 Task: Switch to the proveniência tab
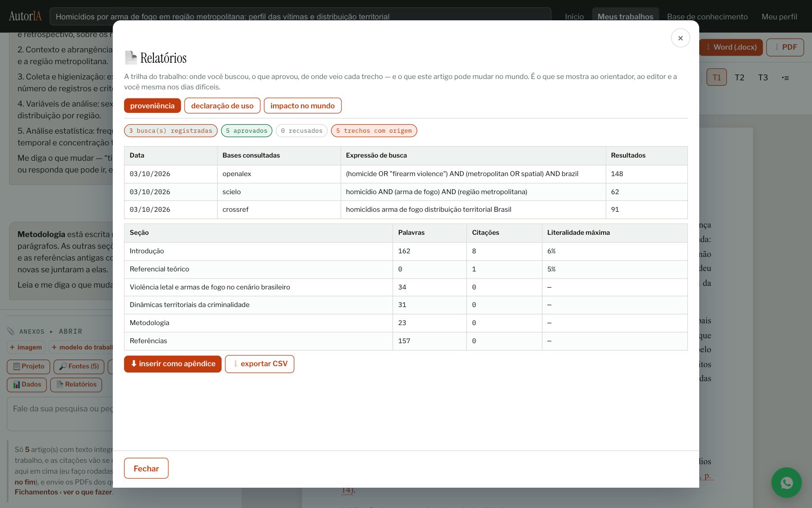coord(152,106)
